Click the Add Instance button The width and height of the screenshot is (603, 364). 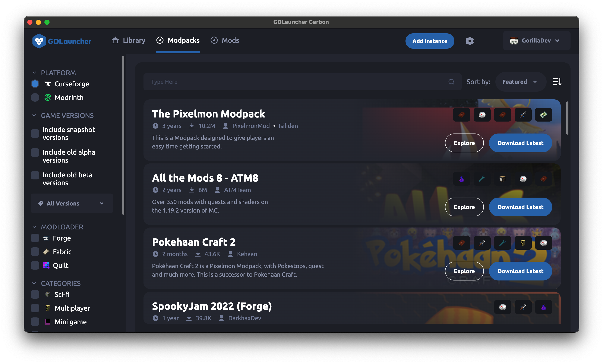(430, 41)
